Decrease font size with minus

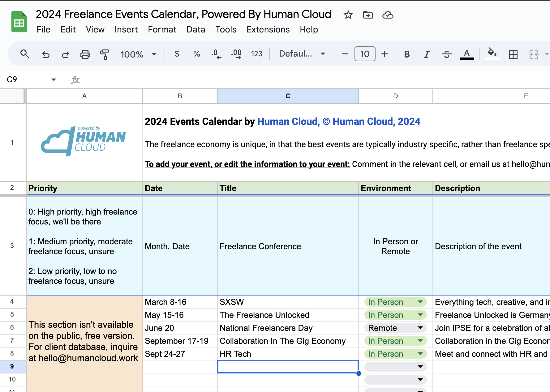[x=345, y=54]
